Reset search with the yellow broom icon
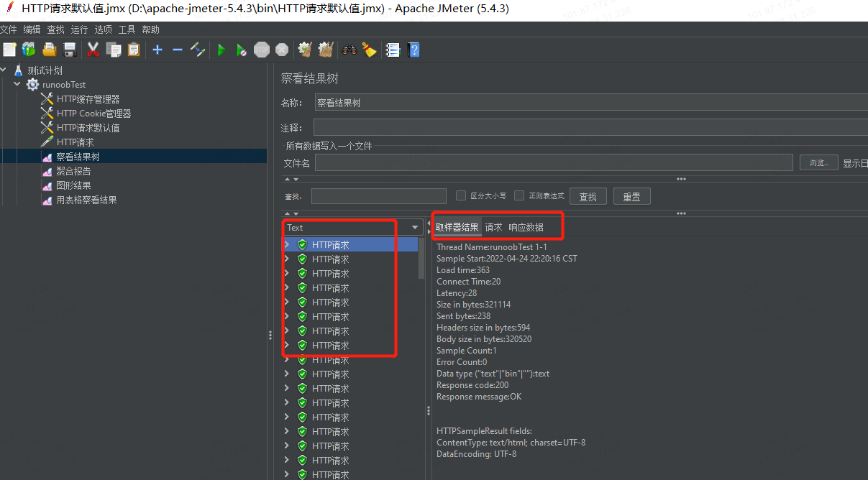Viewport: 868px width, 480px height. 369,50
